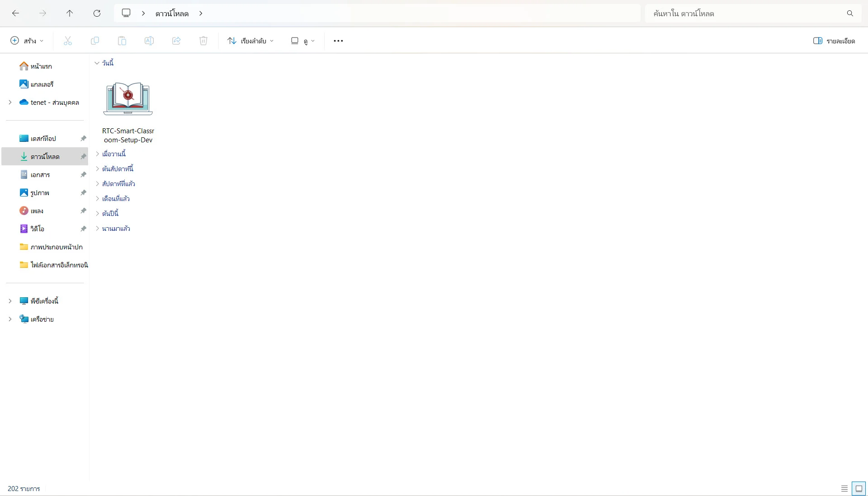Screen dimensions: 868x496
Task: Switch to details list view icon
Action: 844,488
